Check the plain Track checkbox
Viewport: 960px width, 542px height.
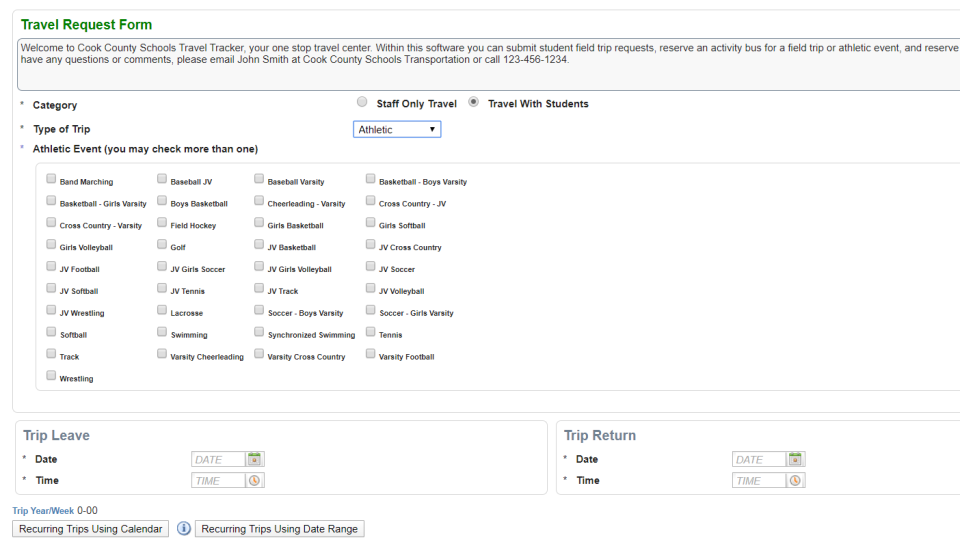coord(51,353)
